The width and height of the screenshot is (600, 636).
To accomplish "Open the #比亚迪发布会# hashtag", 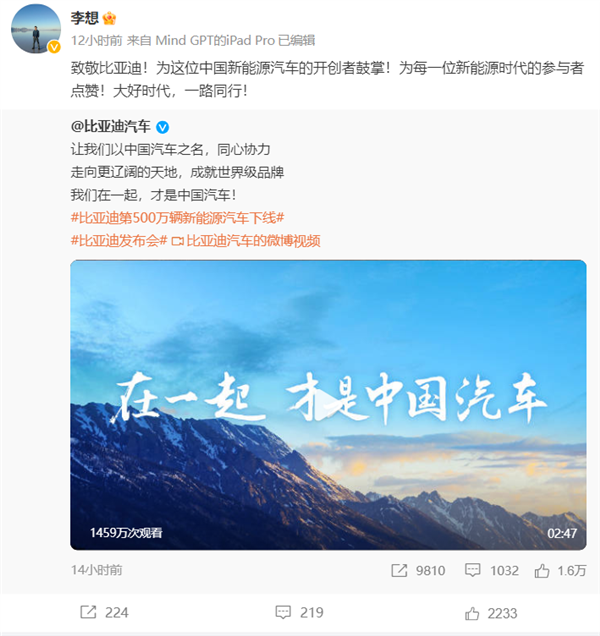I will (119, 241).
